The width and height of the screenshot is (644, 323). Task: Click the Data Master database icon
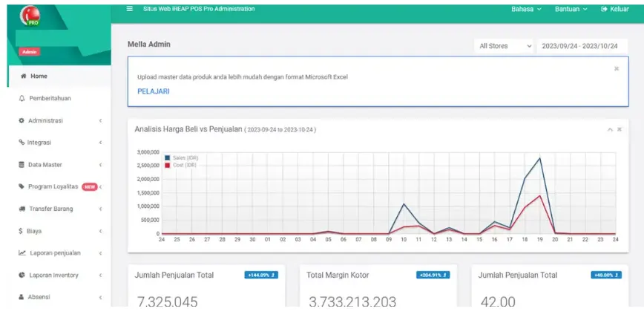22,164
